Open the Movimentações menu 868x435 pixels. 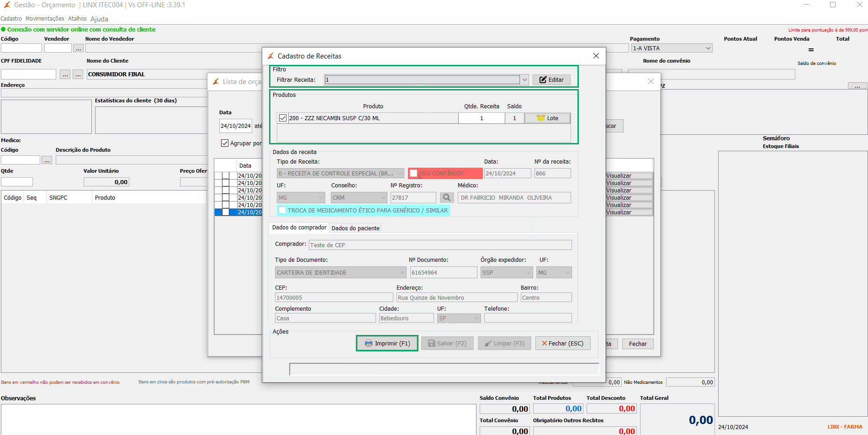pos(45,19)
